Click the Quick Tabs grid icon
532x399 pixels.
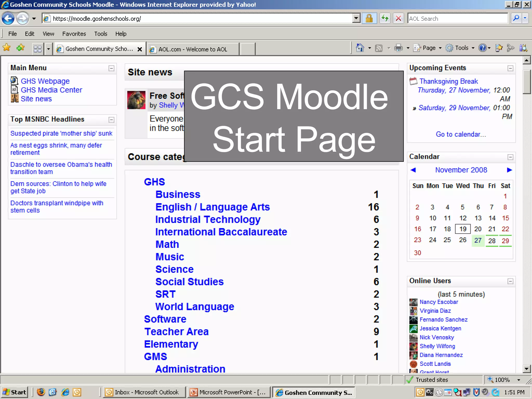pyautogui.click(x=38, y=49)
